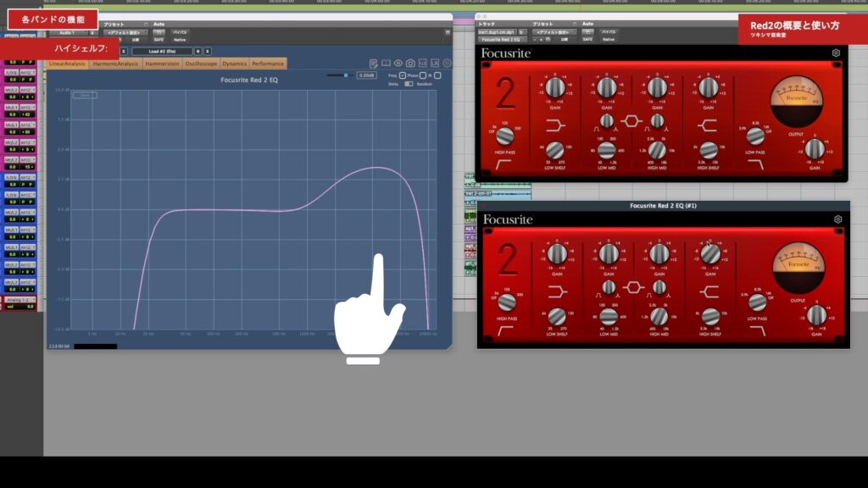Click the VU meter in Red 2 EQ (#1)
Screen dimensions: 868x488
pos(798,269)
